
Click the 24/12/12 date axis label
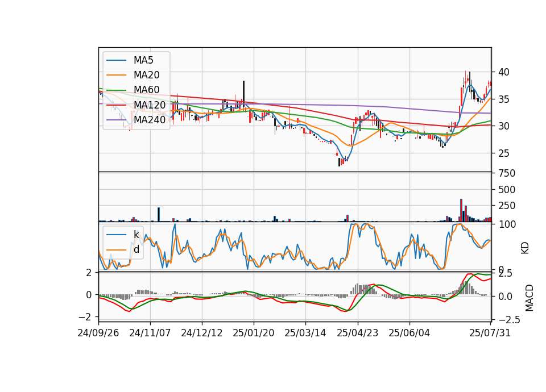tap(201, 333)
